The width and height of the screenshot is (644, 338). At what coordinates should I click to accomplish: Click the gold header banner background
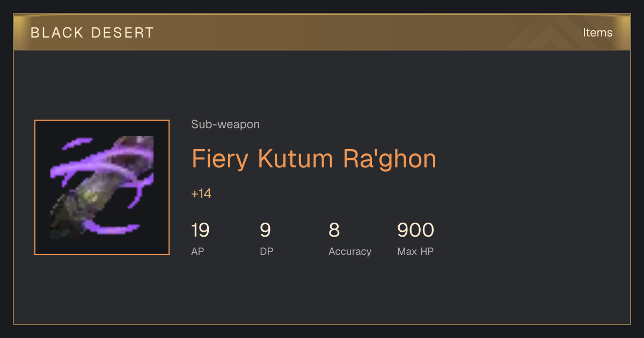tap(322, 32)
